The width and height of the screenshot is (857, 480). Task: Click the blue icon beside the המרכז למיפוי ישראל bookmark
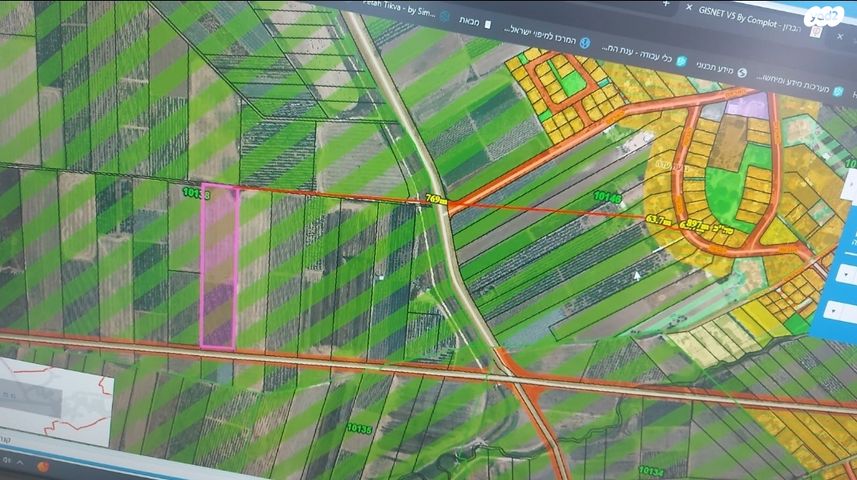585,43
